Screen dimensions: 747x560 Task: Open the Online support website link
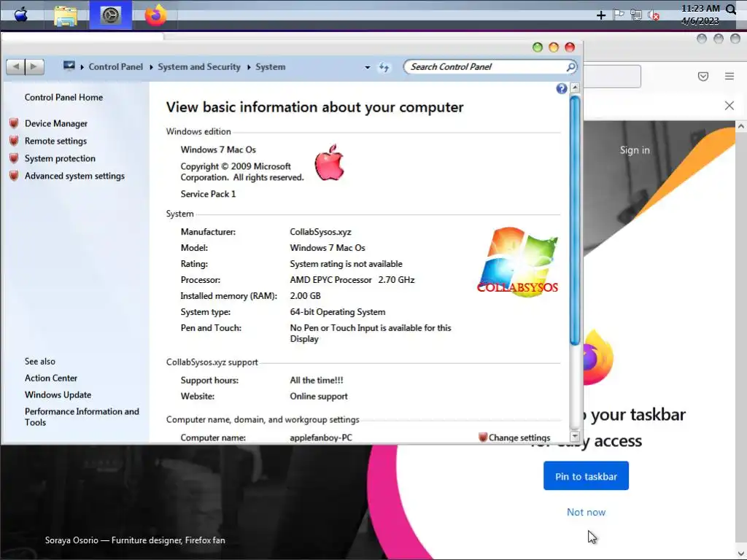tap(319, 396)
